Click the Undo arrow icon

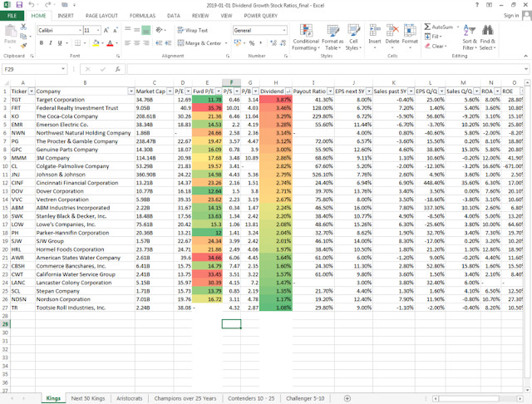point(32,5)
